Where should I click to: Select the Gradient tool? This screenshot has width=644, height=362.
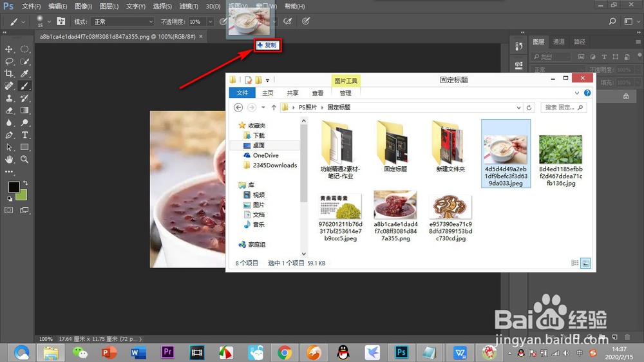(x=24, y=111)
